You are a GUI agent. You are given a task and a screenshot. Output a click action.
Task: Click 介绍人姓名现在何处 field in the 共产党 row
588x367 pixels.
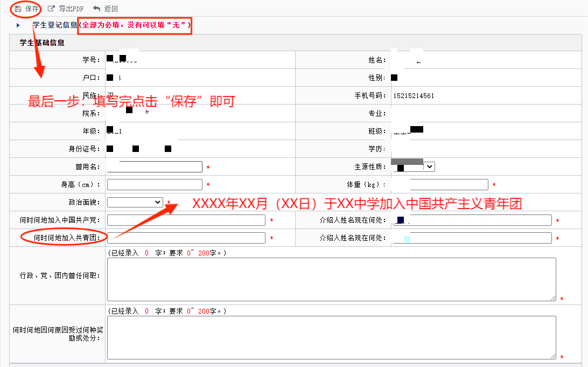[x=472, y=220]
